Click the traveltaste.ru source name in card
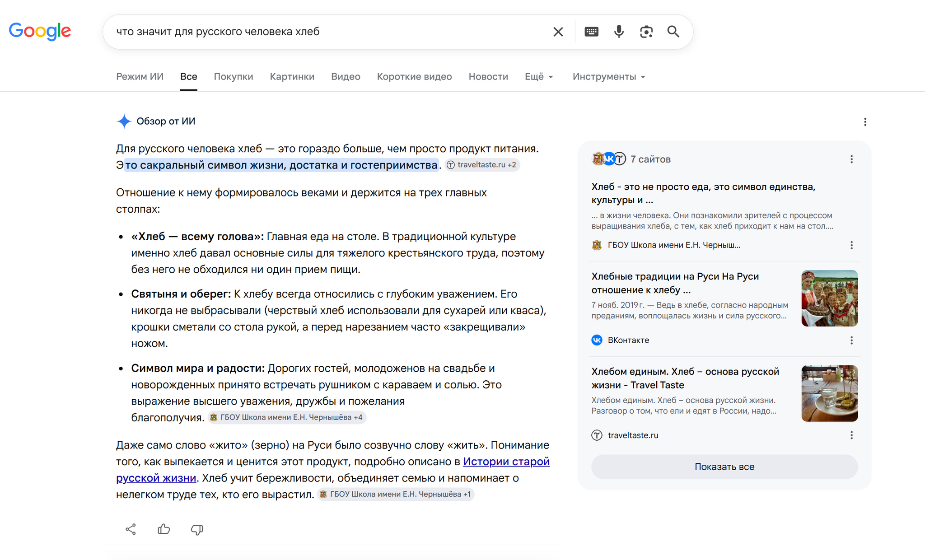Viewport: 925px width, 560px height. (x=633, y=435)
